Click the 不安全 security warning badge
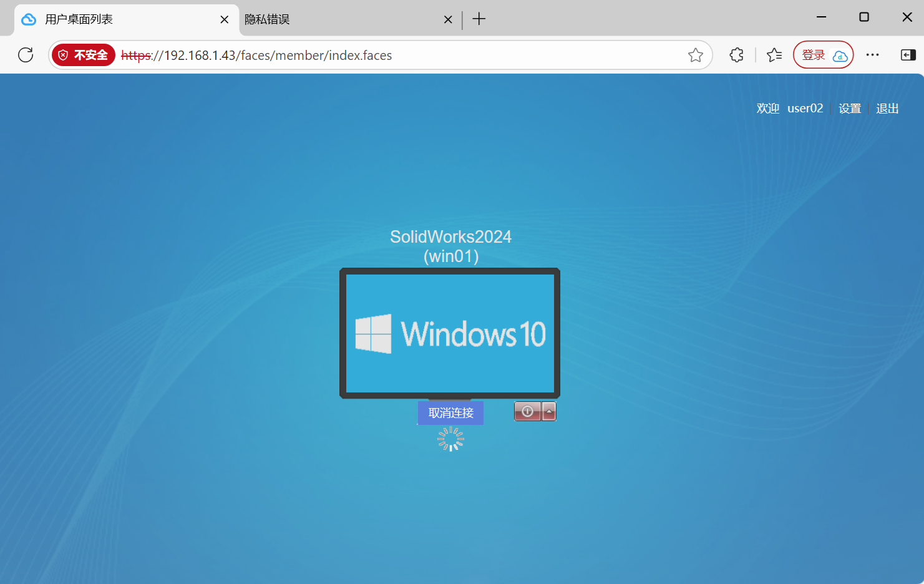This screenshot has width=924, height=584. [x=84, y=55]
